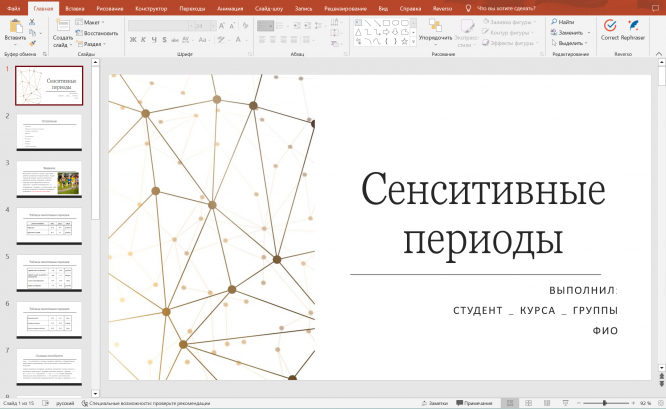
Task: Open the Section (Раздел) dropdown
Action: [x=93, y=44]
